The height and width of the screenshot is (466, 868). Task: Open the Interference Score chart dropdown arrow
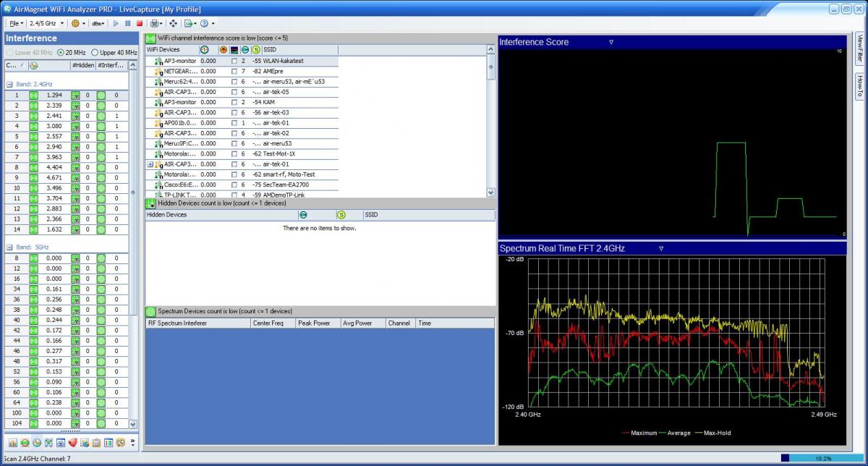tap(611, 42)
